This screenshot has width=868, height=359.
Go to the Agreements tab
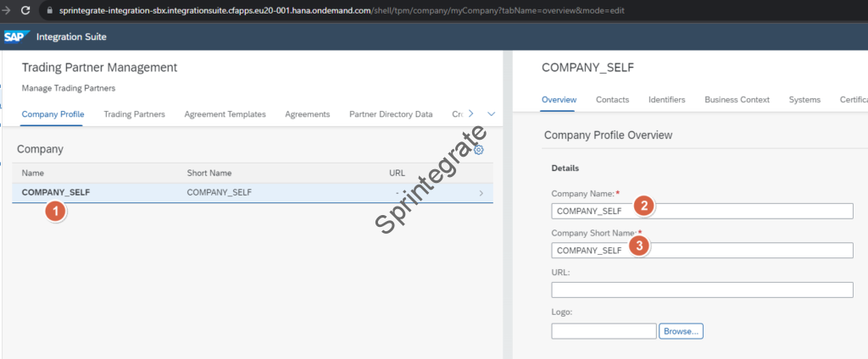point(307,114)
